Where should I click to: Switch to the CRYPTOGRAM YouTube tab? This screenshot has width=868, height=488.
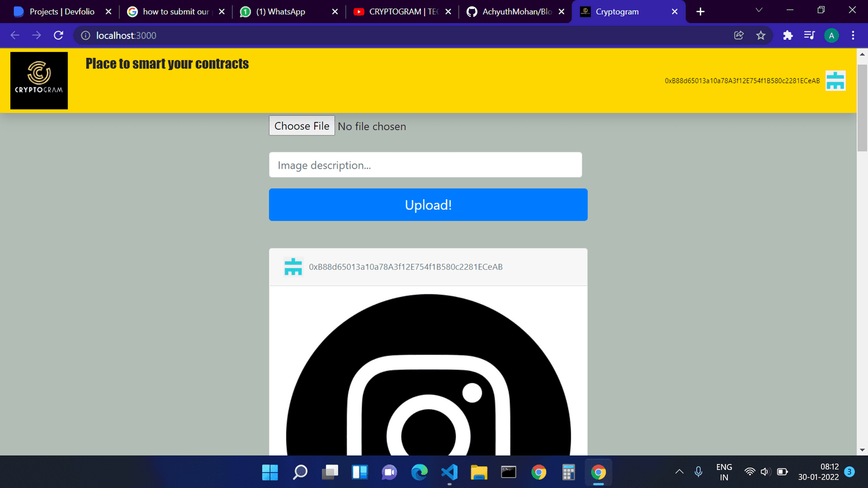[401, 11]
